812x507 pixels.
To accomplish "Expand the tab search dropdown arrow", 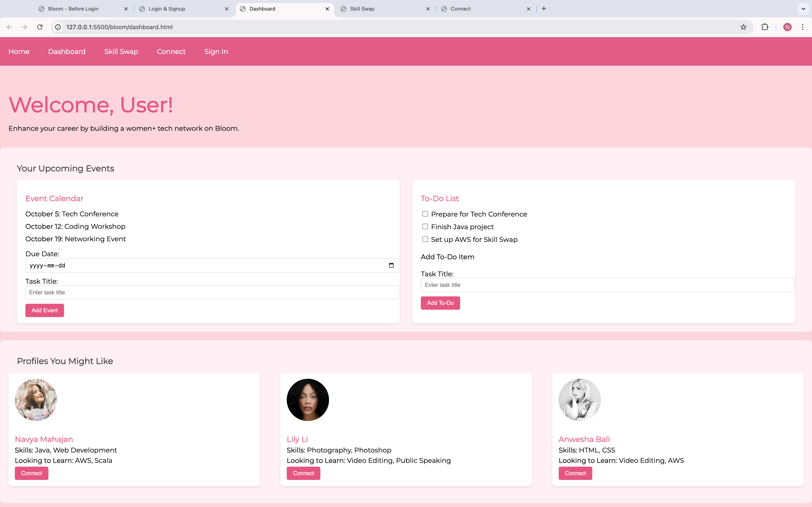I will 803,9.
